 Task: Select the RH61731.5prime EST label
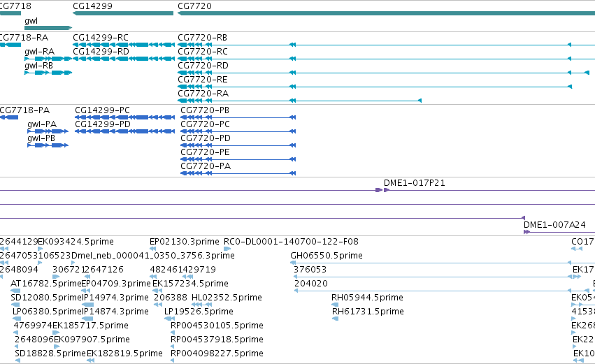(368, 312)
